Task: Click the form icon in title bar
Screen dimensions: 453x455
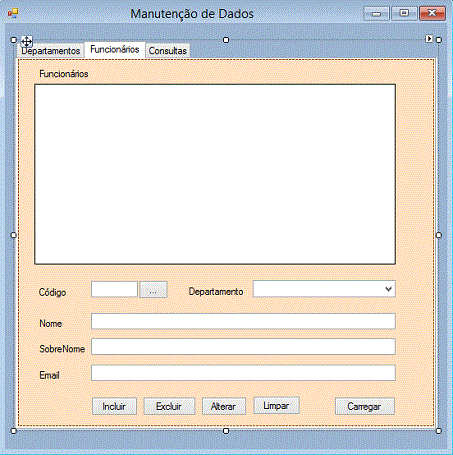Action: coord(13,13)
